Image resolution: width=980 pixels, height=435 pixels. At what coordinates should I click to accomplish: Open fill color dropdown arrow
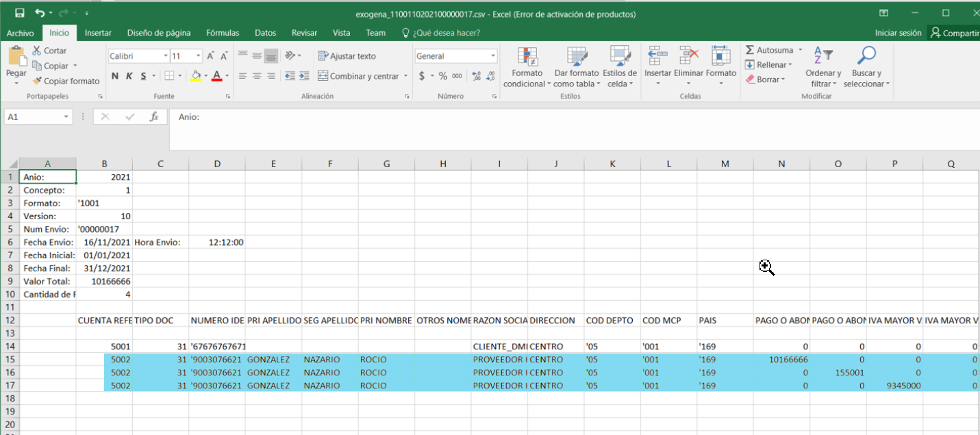pos(206,76)
